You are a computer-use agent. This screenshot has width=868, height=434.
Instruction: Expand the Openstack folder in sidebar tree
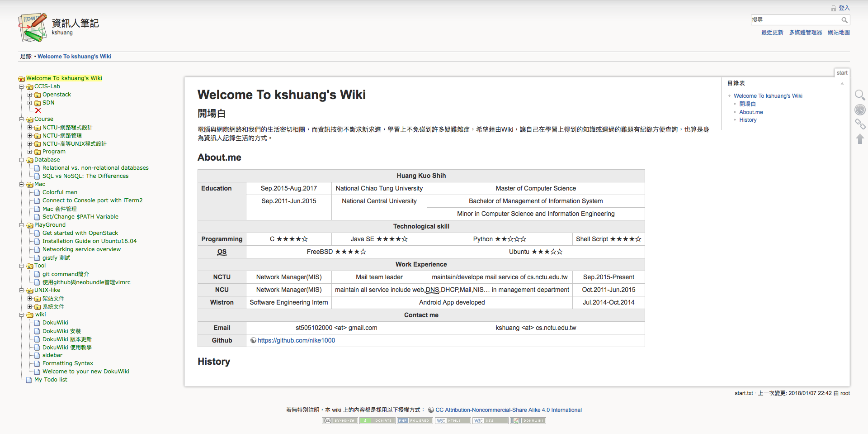point(30,95)
